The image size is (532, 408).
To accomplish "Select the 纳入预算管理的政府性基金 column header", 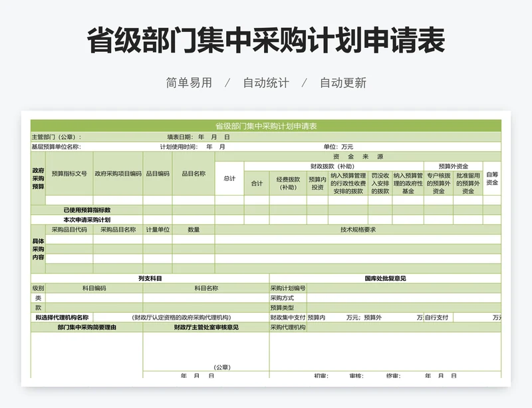I will coord(408,184).
